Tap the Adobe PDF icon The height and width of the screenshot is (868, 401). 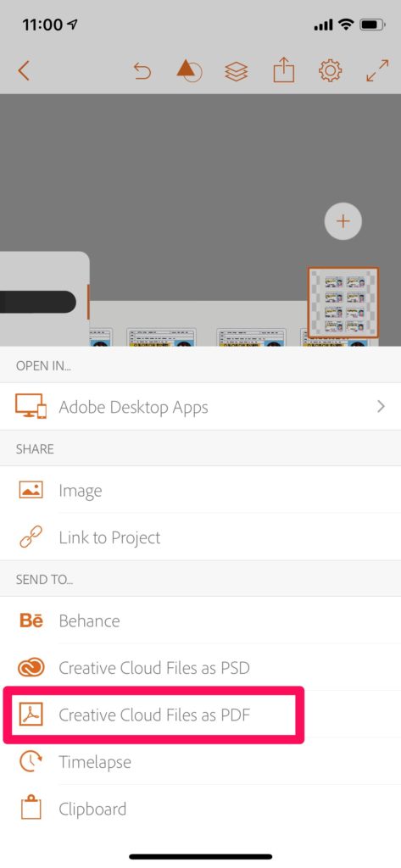coord(31,715)
